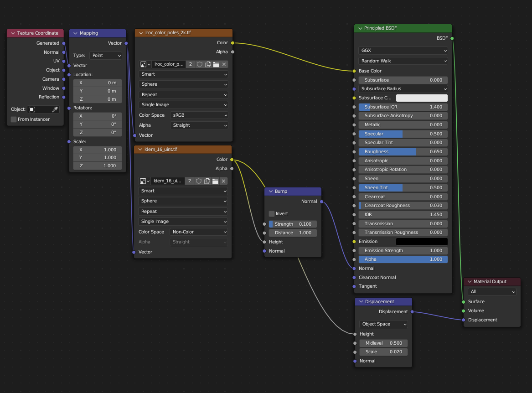Collapse the Mapping node
Screen dimensions: 532x393
75,33
